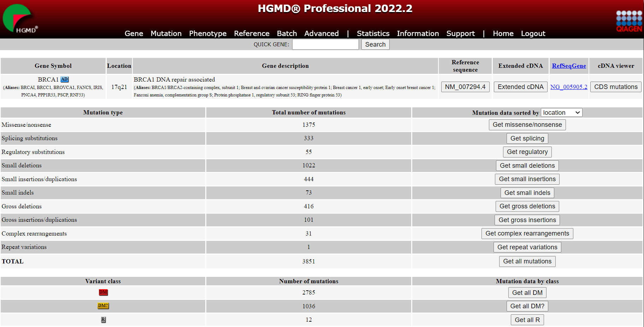Click Get regulatory button
This screenshot has height=327, width=644.
[x=527, y=152]
